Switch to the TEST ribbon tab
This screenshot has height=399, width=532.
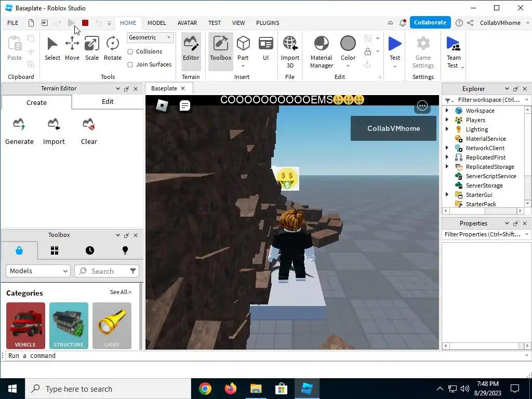click(x=215, y=23)
